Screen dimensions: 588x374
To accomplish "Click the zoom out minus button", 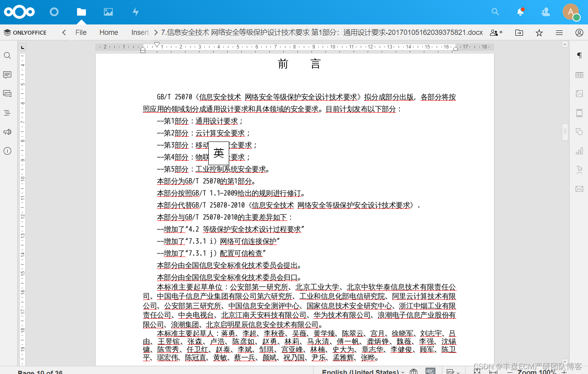I will [510, 372].
